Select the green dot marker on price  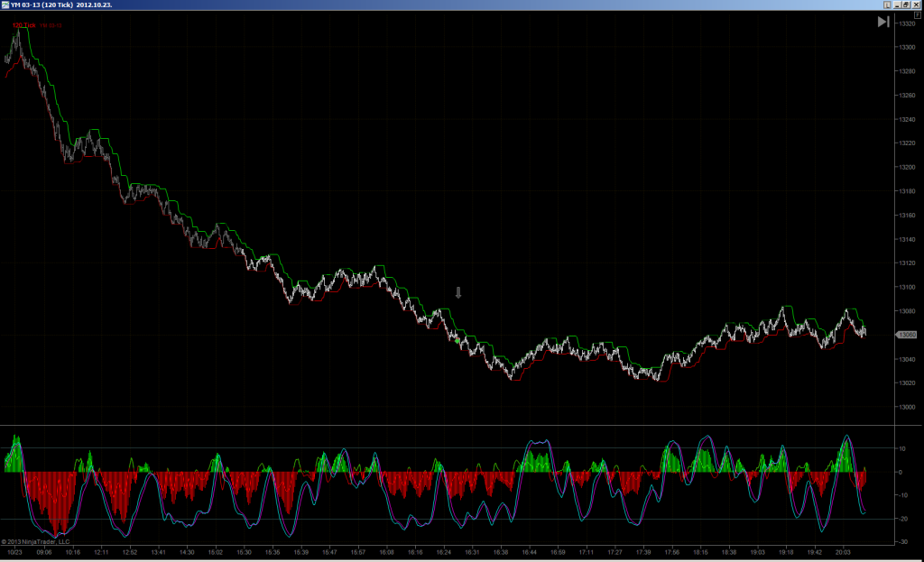(x=457, y=340)
